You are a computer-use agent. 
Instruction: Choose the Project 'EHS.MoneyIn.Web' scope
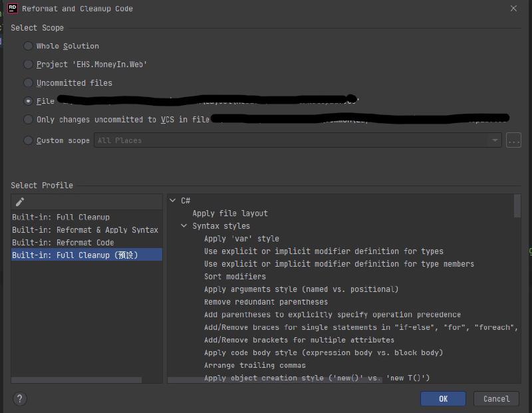point(28,65)
